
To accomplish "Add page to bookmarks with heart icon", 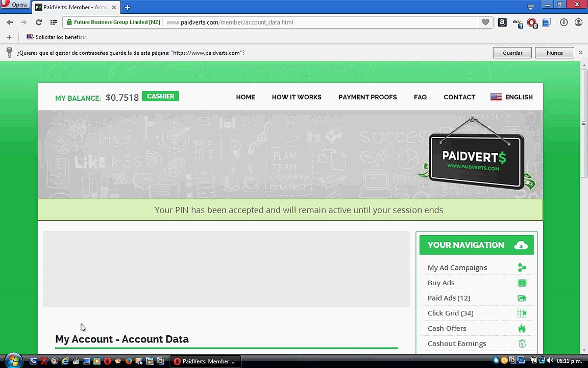I will [x=485, y=22].
